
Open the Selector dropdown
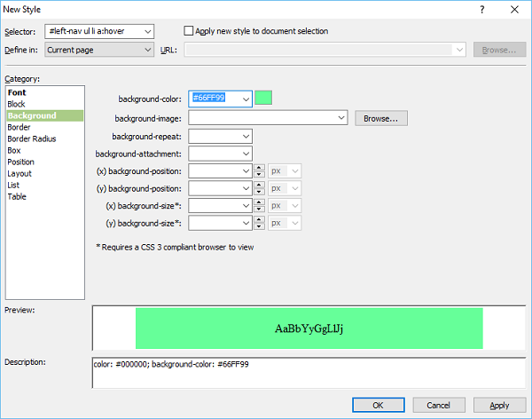click(x=146, y=31)
